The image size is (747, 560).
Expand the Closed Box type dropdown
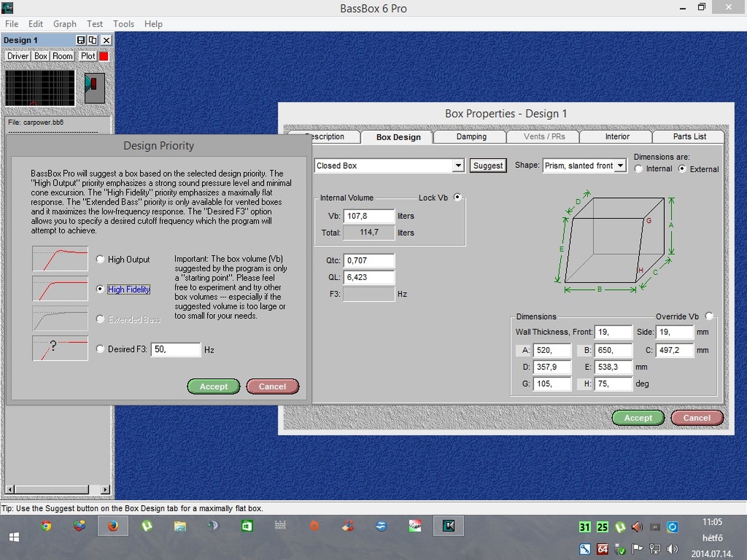[458, 166]
